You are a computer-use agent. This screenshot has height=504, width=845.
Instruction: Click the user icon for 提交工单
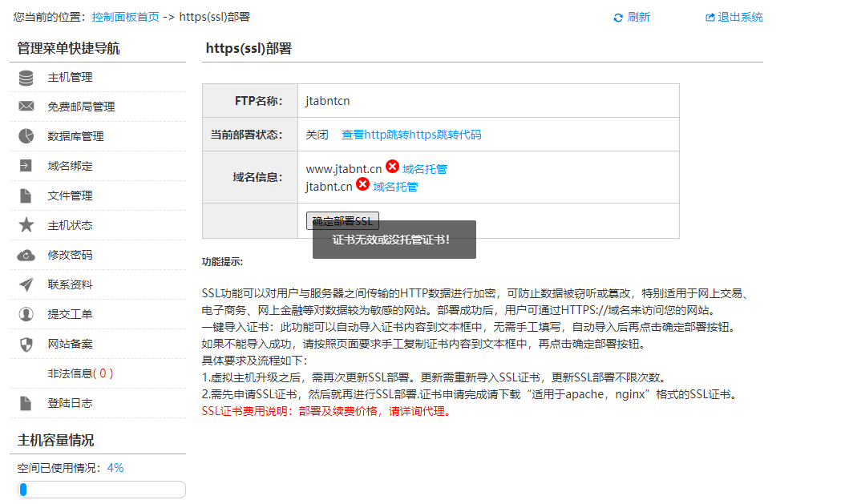coord(26,314)
